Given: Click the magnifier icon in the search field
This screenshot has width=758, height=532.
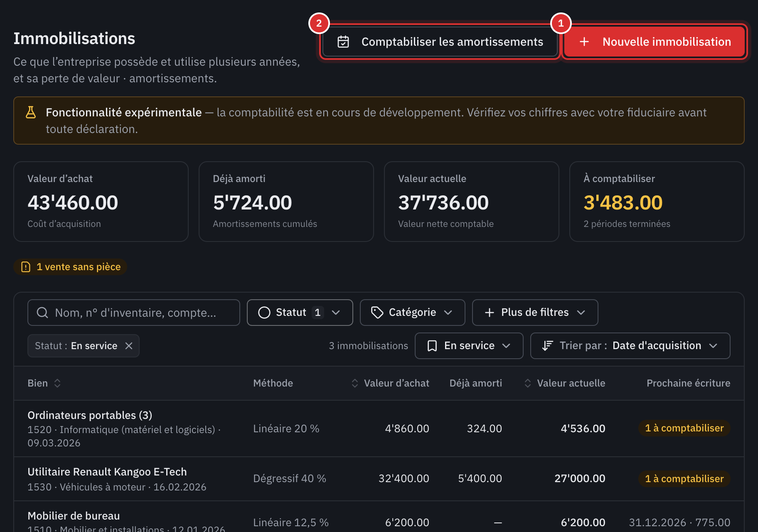Looking at the screenshot, I should [42, 313].
